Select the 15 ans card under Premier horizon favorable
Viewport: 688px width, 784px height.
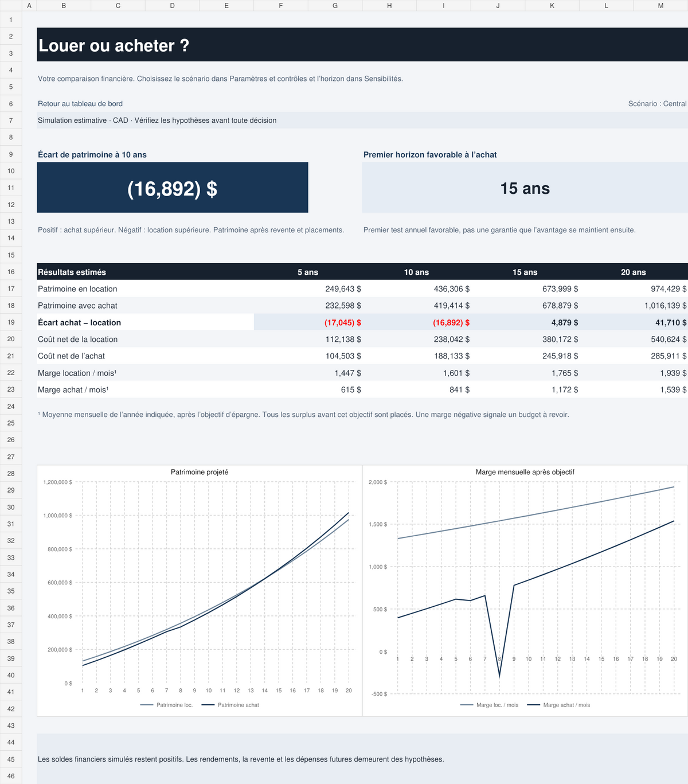[525, 188]
